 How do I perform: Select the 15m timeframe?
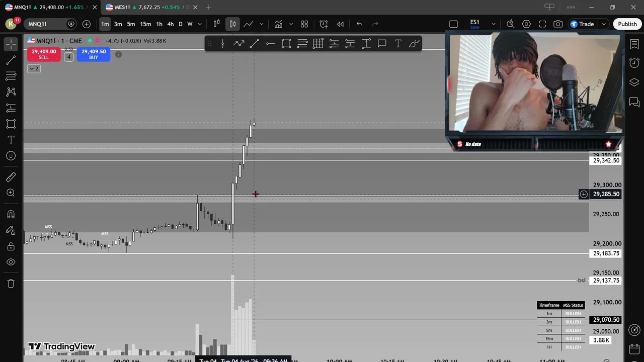pos(145,24)
